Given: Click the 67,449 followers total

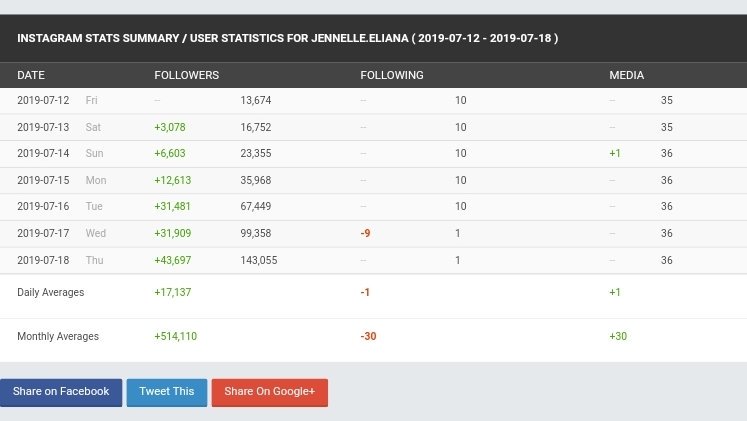Looking at the screenshot, I should point(256,206).
